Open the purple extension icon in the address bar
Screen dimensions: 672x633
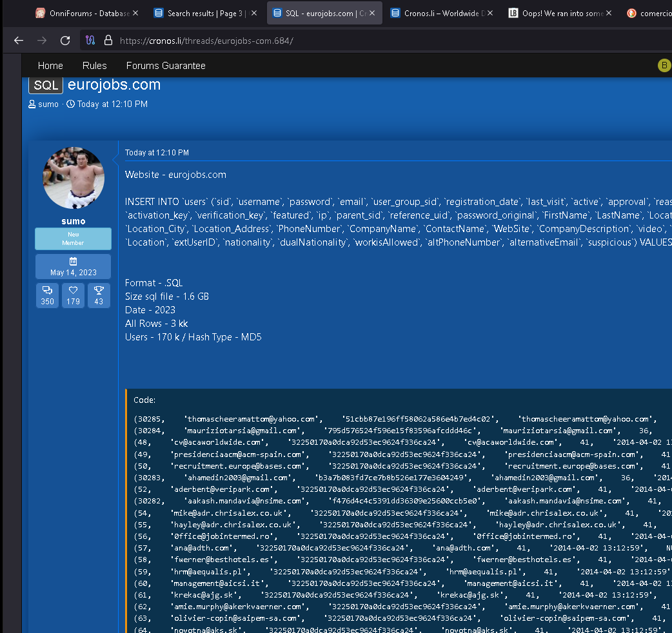[90, 40]
